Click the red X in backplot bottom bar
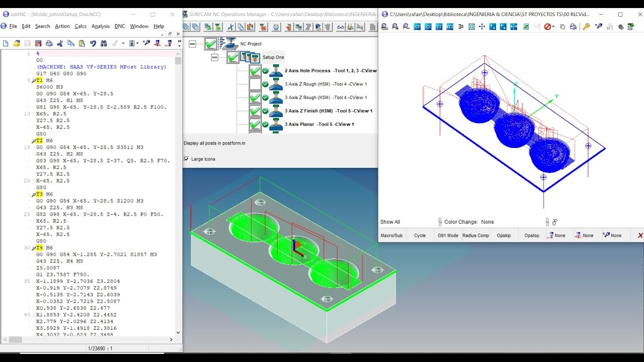This screenshot has height=362, width=644. coord(640,235)
